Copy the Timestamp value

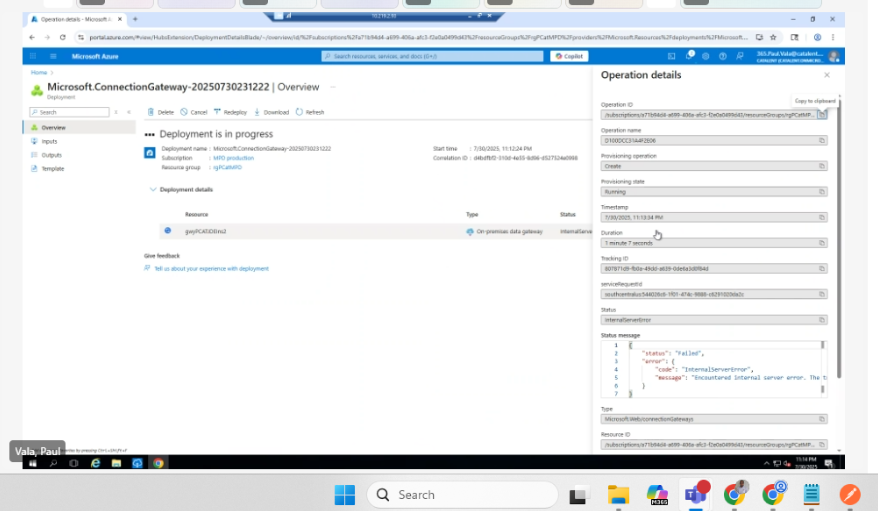coord(821,217)
